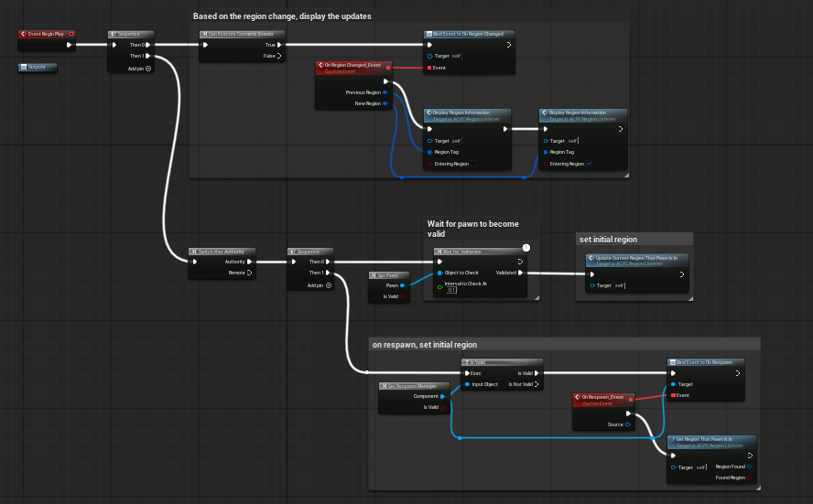Screen dimensions: 813x504
Task: Toggle the unchecked Entering Region checkbox
Action: click(x=475, y=164)
